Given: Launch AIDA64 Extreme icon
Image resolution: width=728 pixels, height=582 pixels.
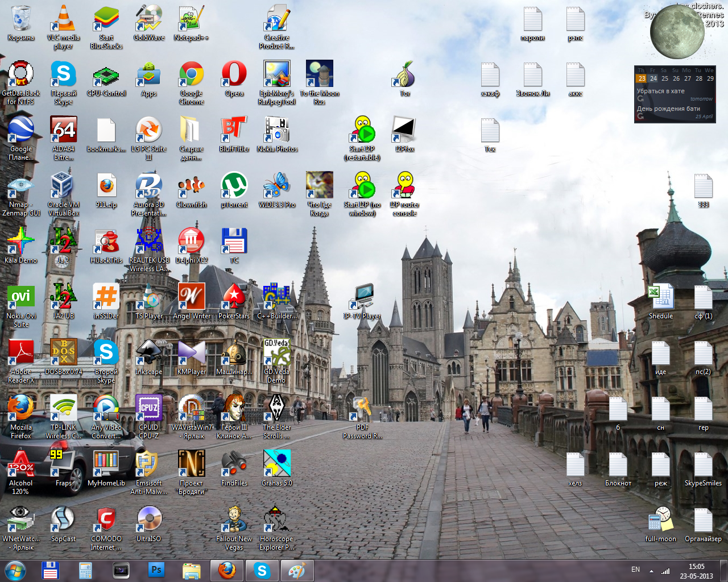Looking at the screenshot, I should (63, 138).
